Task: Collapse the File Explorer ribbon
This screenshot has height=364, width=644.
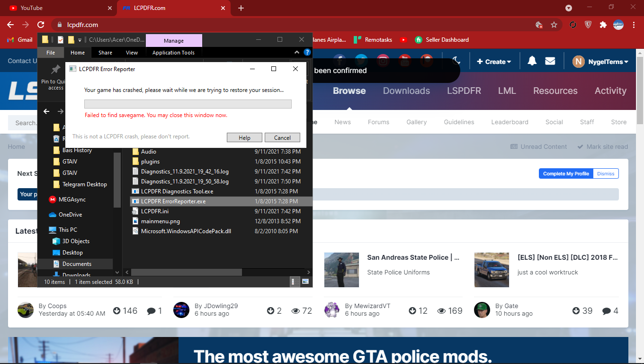Action: click(297, 53)
